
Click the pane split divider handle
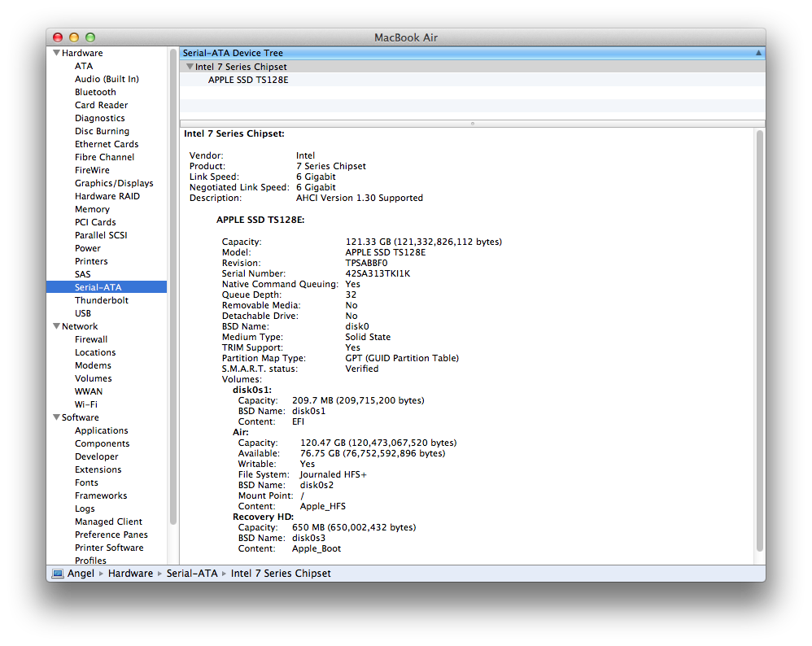click(x=472, y=124)
